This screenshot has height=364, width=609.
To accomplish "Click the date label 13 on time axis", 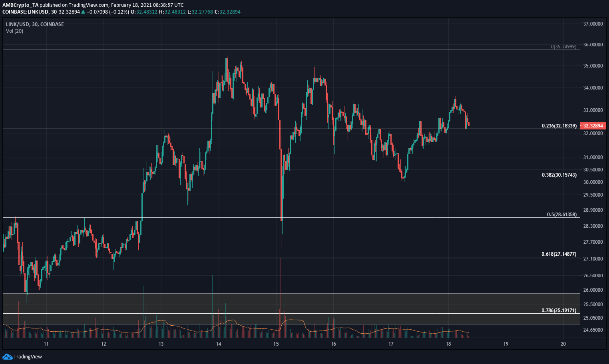I will click(161, 344).
